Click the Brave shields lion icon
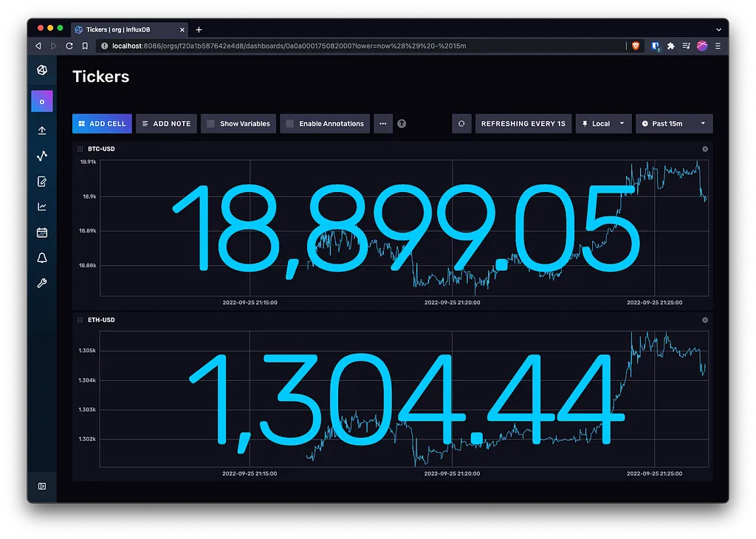The image size is (756, 539). tap(636, 46)
